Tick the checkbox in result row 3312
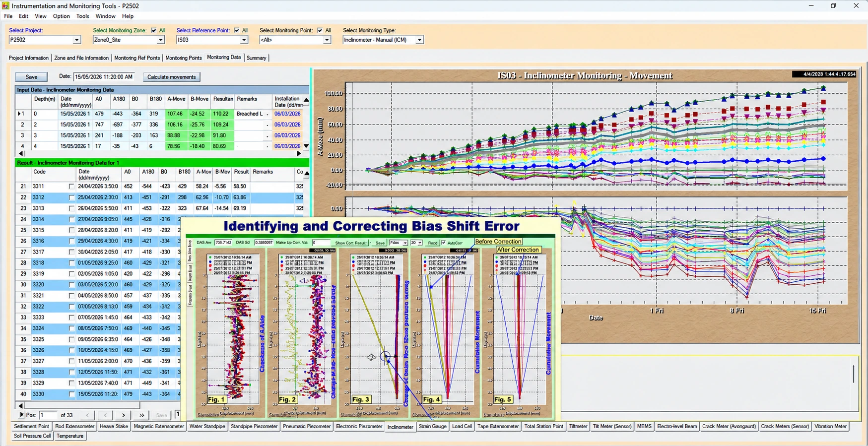The height and width of the screenshot is (446, 868). click(x=71, y=197)
